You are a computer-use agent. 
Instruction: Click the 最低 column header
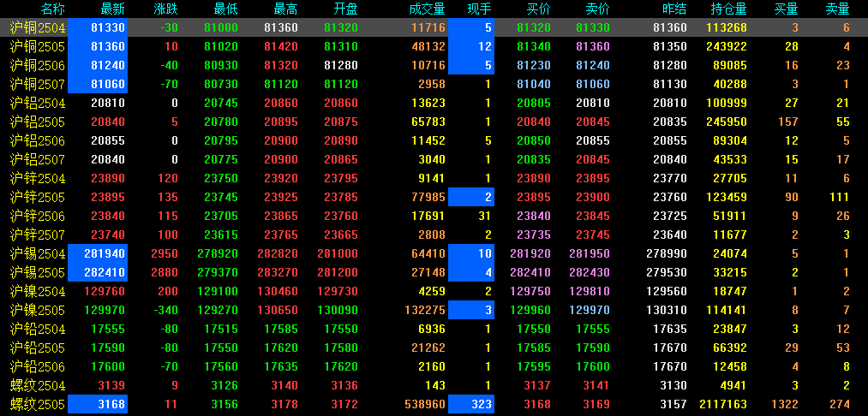point(226,9)
